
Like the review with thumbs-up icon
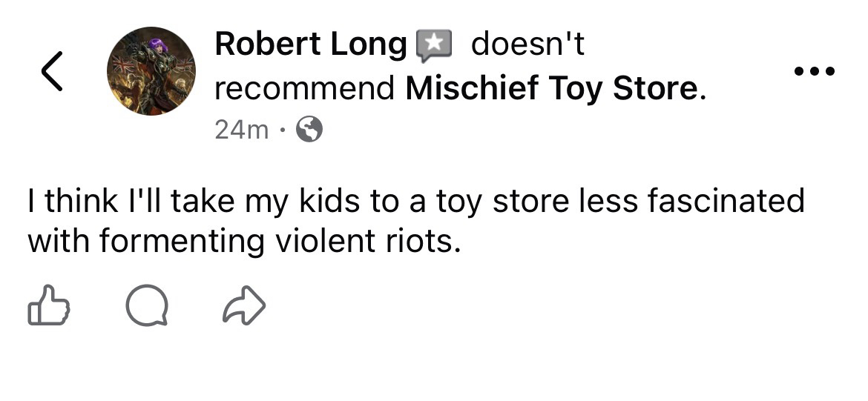click(48, 305)
